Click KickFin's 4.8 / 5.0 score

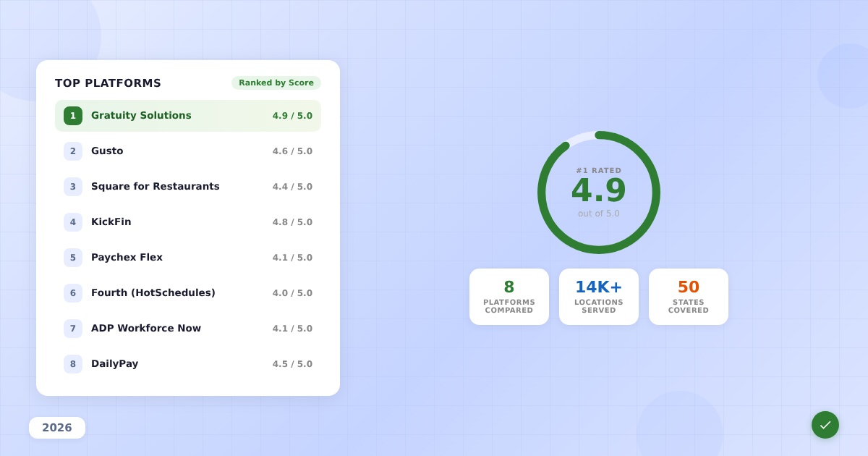(292, 222)
